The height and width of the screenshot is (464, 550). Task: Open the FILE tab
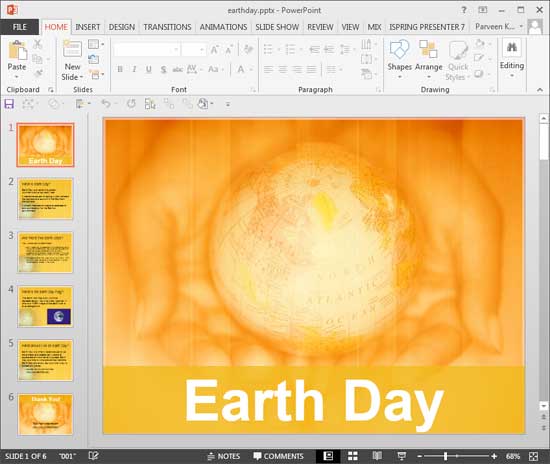point(20,27)
